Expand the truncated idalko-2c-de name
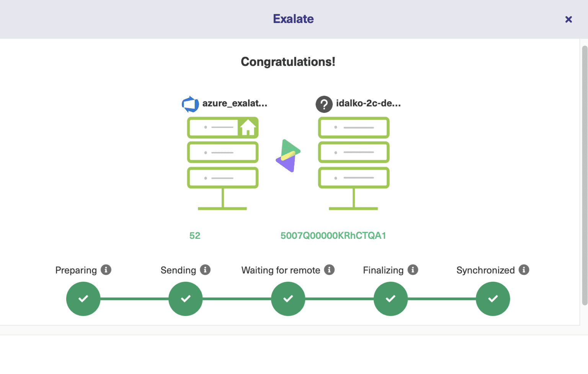The image size is (588, 374). click(368, 104)
